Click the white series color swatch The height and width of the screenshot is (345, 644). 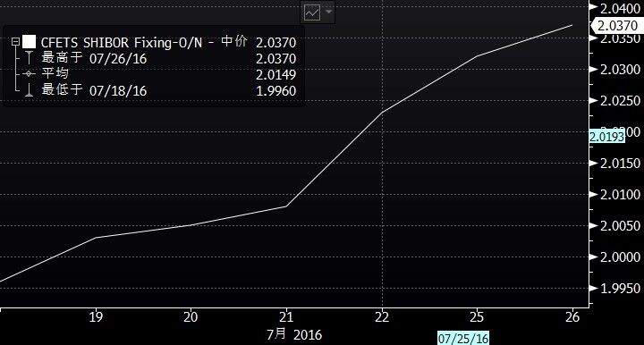coord(30,42)
